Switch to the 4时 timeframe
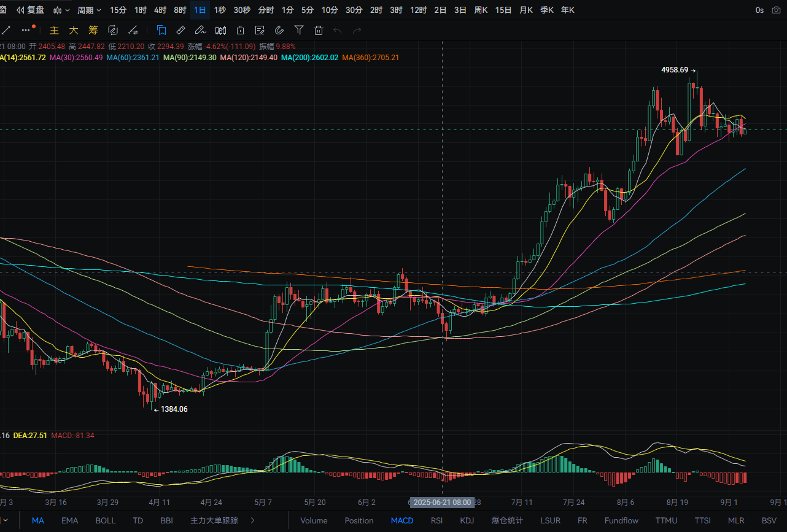Screen dimensions: 787x532 pos(160,10)
